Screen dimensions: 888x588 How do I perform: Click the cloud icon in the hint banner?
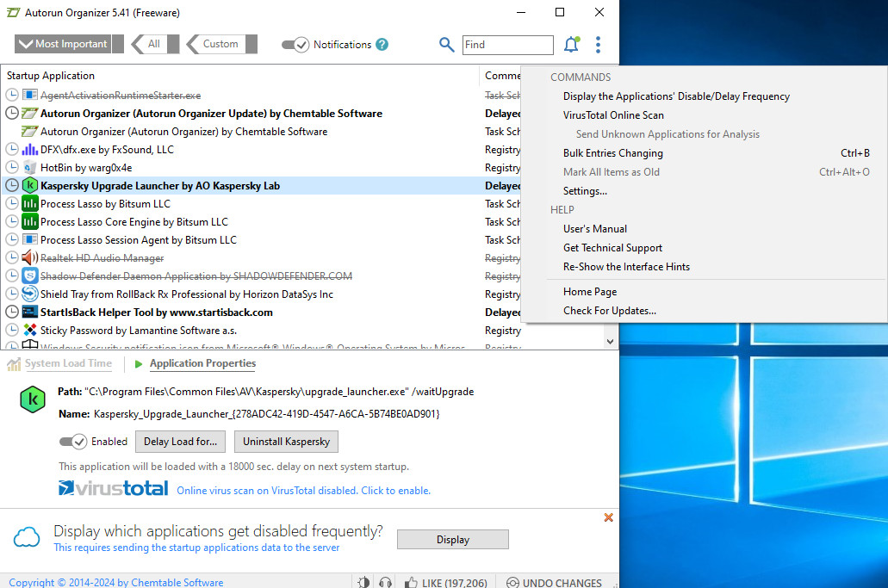[x=27, y=537]
